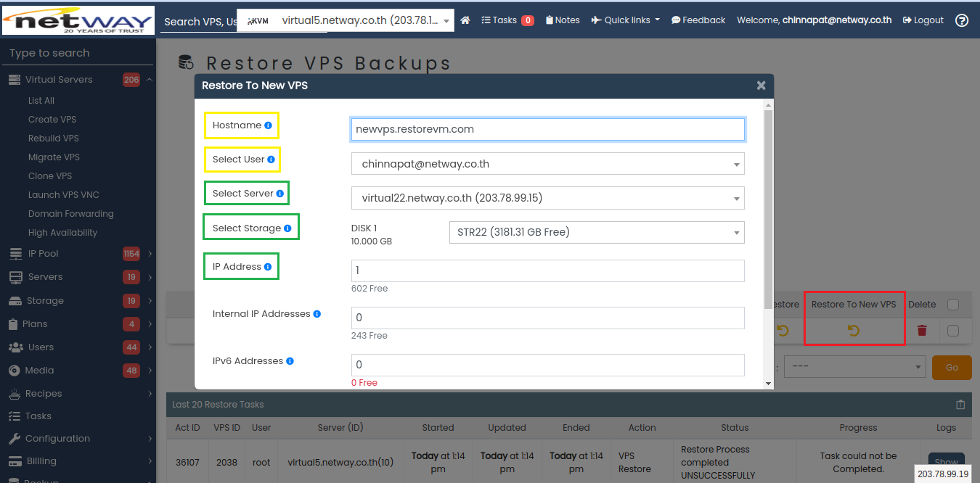Click the Restore To New VPS arrow icon
The width and height of the screenshot is (980, 483).
point(854,331)
